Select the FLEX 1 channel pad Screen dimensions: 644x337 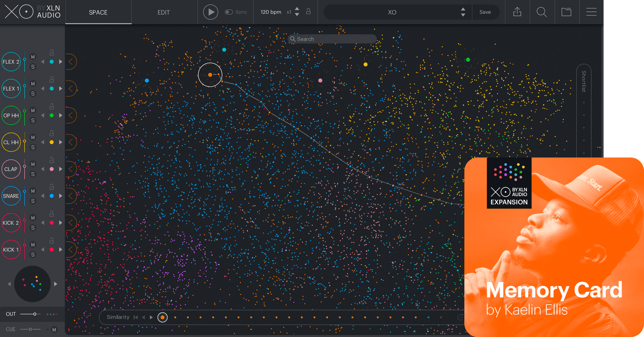click(11, 89)
